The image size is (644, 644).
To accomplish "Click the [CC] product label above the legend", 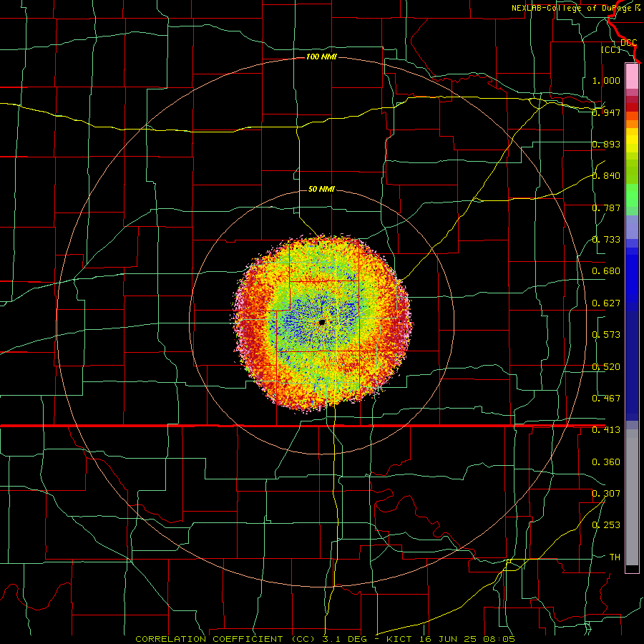I will coord(610,49).
